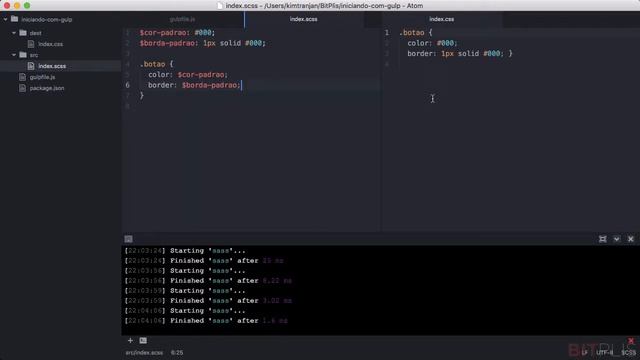Close the terminal panel with the X

(631, 239)
